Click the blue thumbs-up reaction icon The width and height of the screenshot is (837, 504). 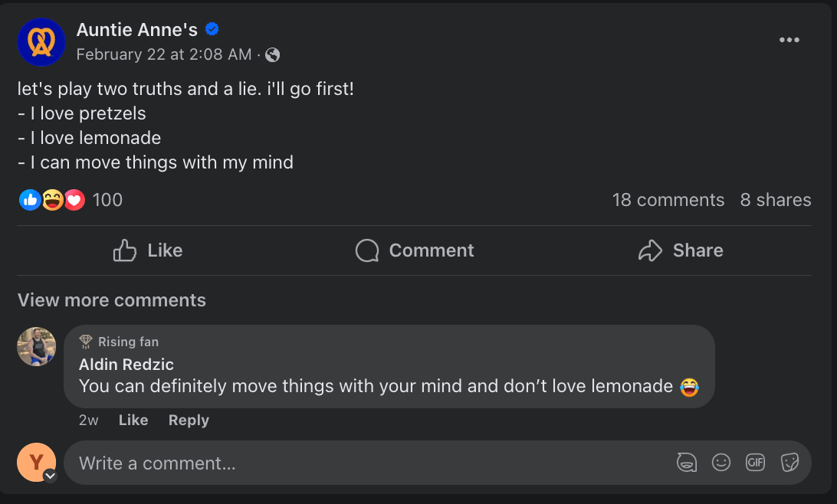pos(30,200)
